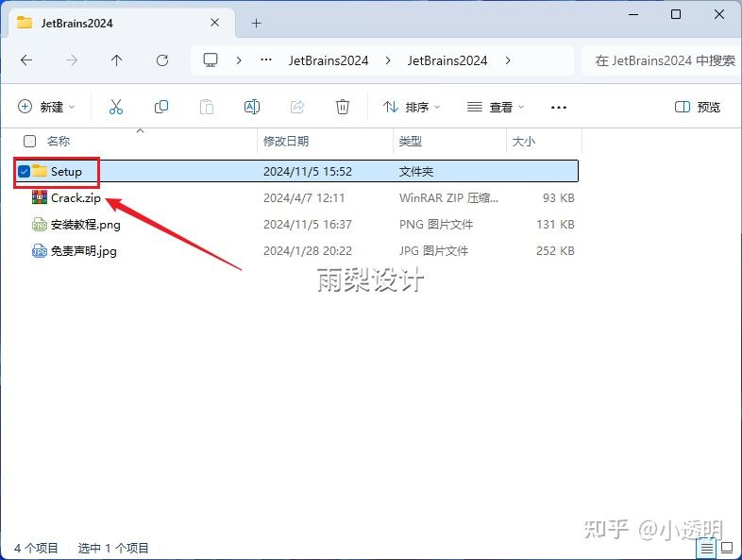Copy the selected item
Viewport: 742px width, 560px height.
point(161,107)
